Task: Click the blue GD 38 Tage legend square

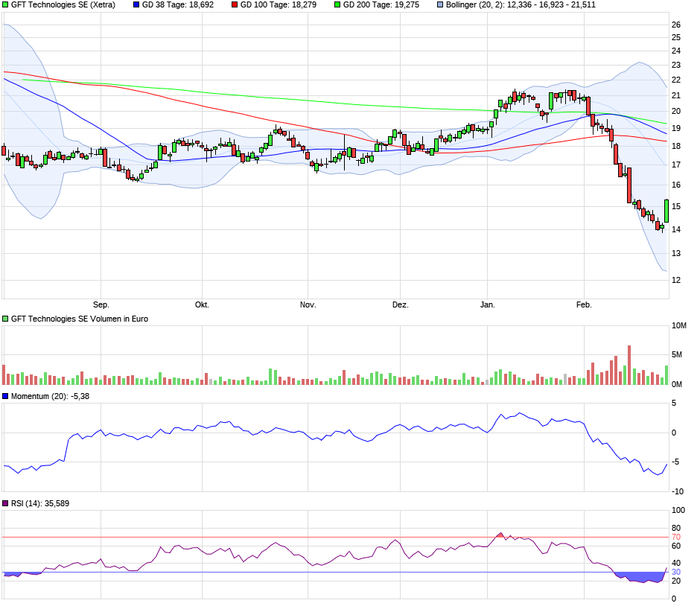Action: click(x=136, y=4)
